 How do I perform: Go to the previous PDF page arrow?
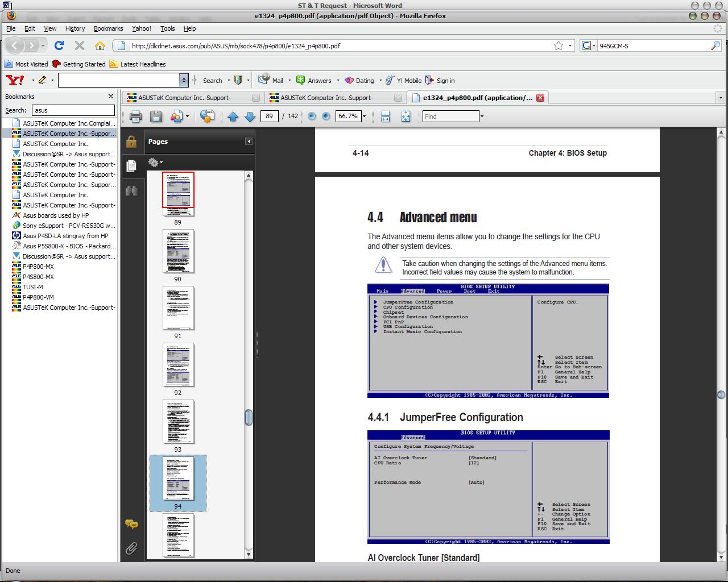coord(233,117)
